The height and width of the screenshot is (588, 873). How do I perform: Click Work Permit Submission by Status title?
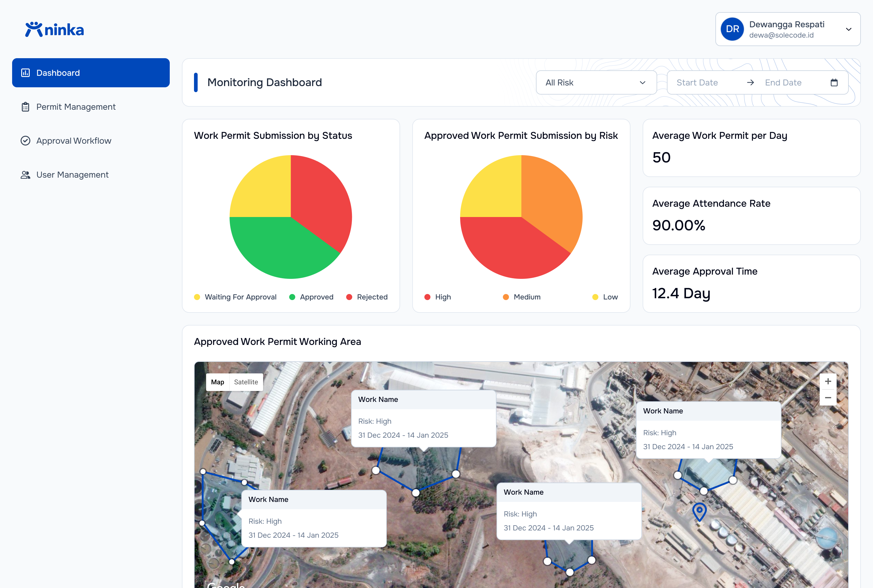(273, 135)
